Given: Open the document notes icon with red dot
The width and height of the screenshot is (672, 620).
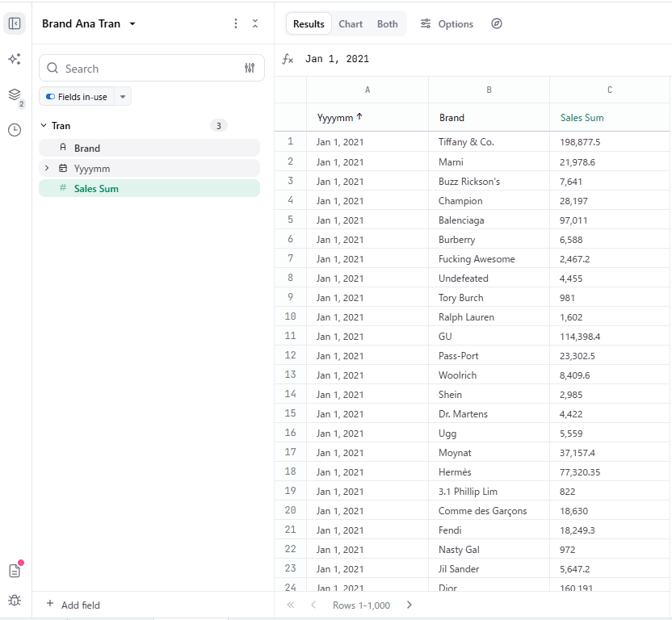Looking at the screenshot, I should (x=15, y=571).
